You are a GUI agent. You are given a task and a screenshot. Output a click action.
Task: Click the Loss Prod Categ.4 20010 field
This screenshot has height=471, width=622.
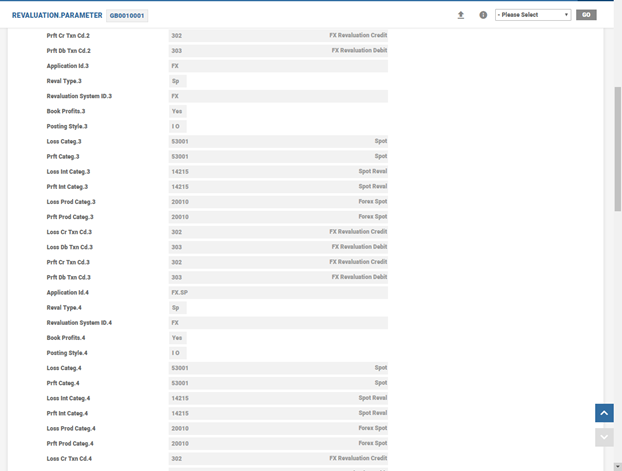click(278, 428)
